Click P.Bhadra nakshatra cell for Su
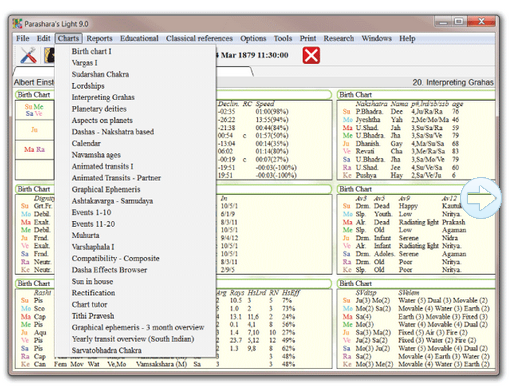The image size is (518, 392). coord(369,112)
